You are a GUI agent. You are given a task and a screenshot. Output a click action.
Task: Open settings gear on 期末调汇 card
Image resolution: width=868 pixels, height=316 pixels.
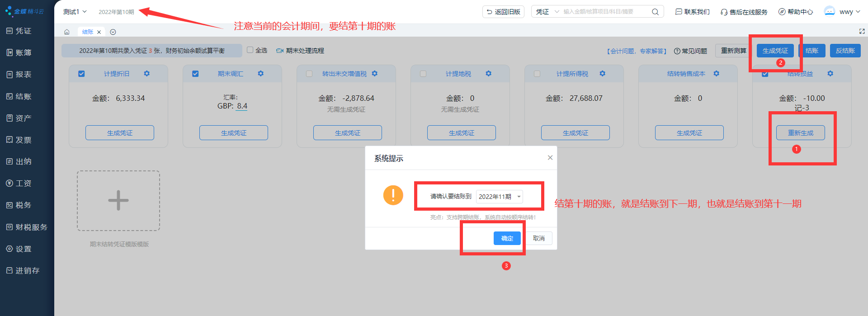(260, 74)
